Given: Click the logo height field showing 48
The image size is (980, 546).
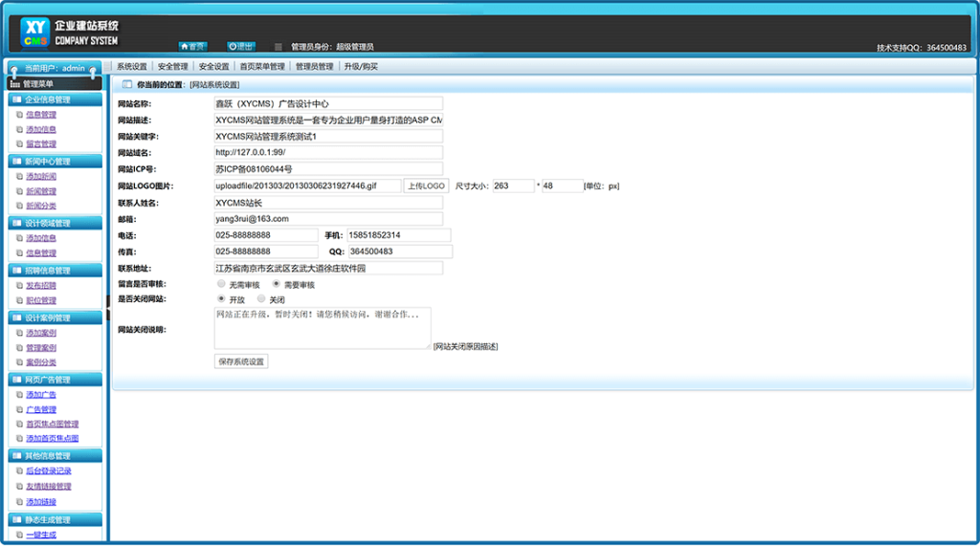Looking at the screenshot, I should [x=562, y=186].
